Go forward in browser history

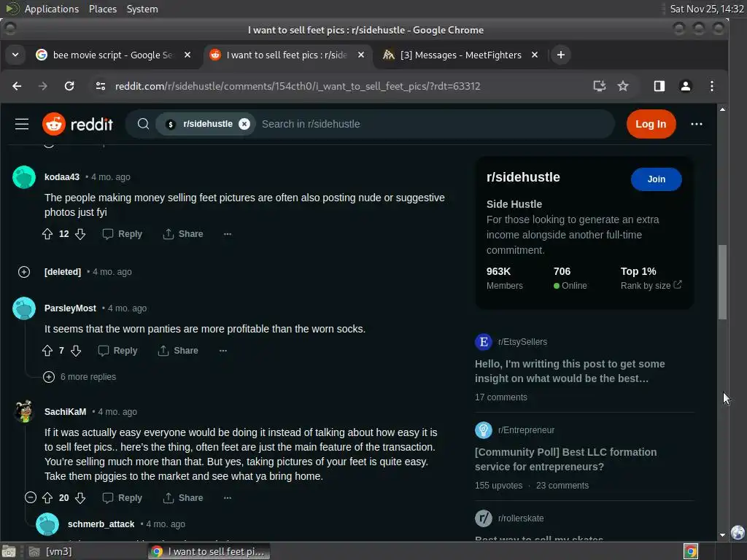coord(43,86)
